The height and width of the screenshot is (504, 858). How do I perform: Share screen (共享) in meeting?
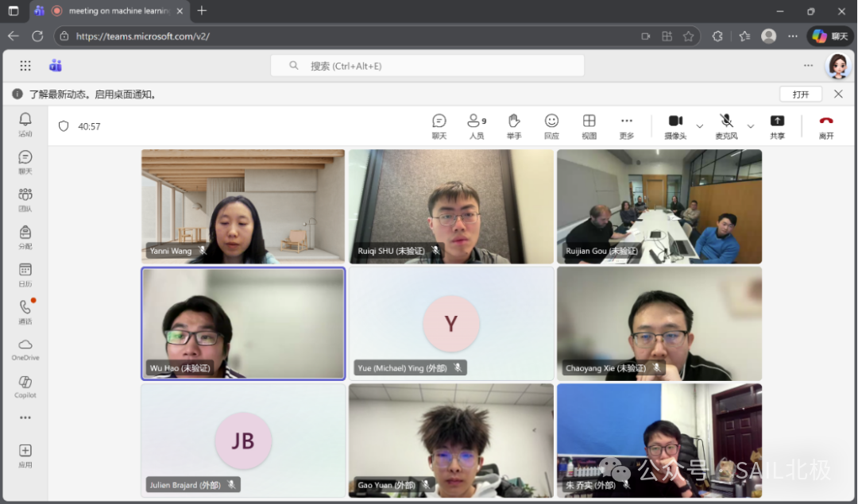pyautogui.click(x=777, y=126)
